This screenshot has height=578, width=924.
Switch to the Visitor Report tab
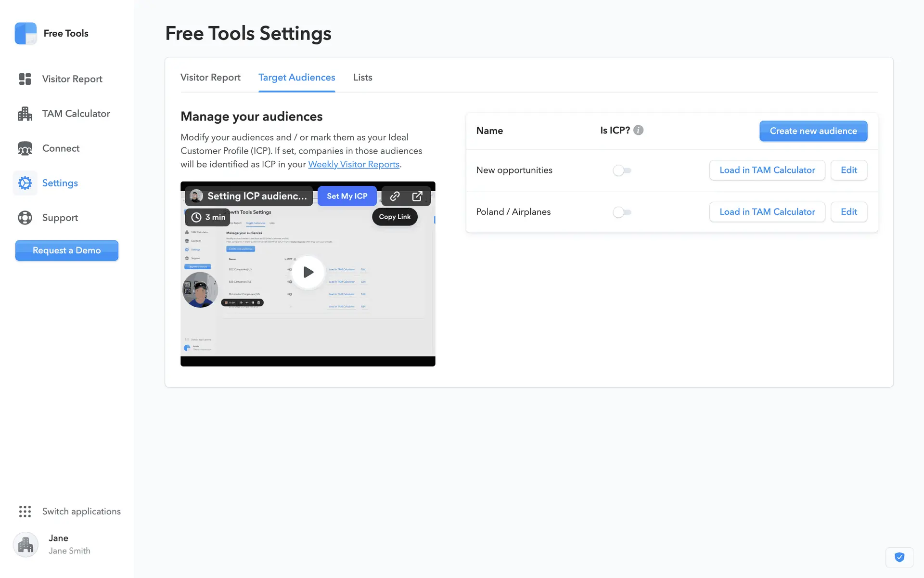click(x=210, y=78)
